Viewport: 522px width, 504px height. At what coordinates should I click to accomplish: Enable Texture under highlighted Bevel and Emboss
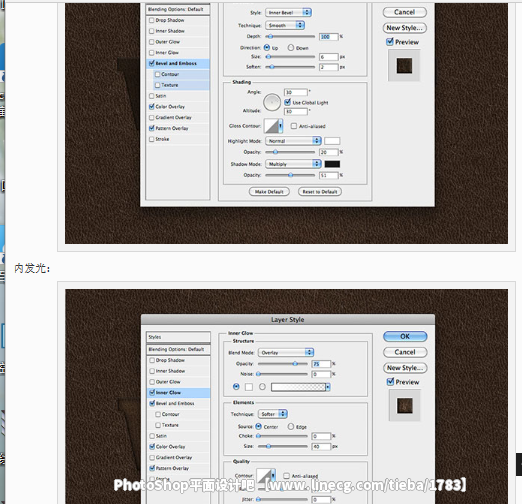pos(158,85)
